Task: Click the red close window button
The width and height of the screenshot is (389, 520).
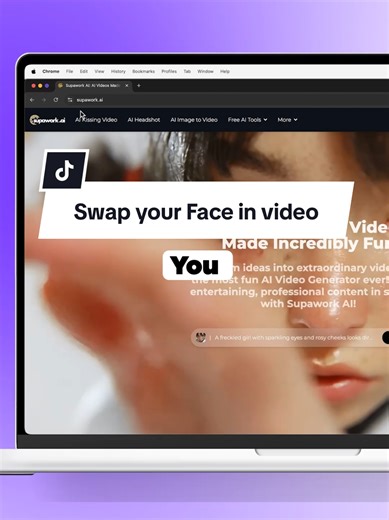Action: point(33,86)
